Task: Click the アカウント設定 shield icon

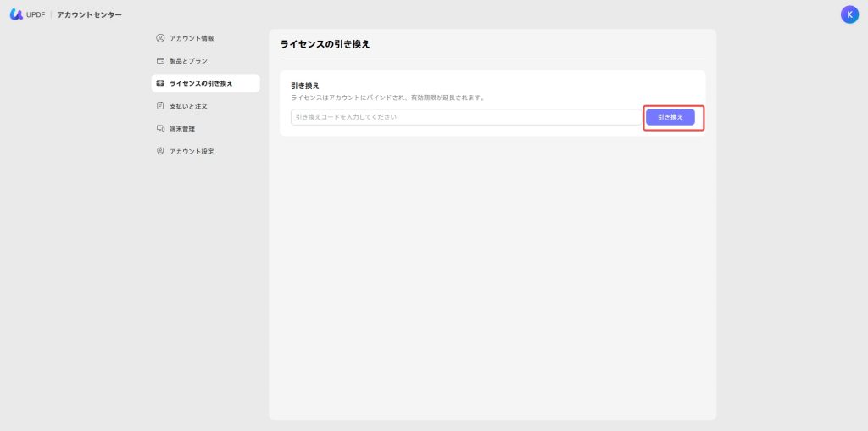Action: click(160, 151)
